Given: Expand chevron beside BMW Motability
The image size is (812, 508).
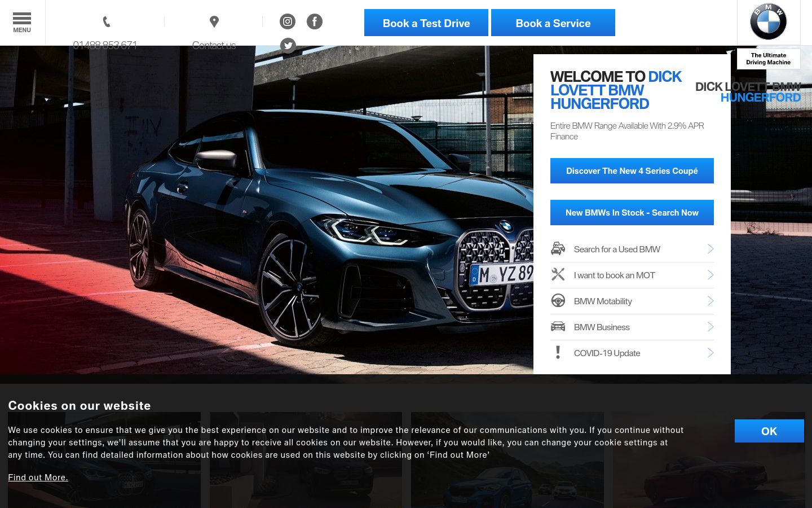Looking at the screenshot, I should tap(710, 301).
